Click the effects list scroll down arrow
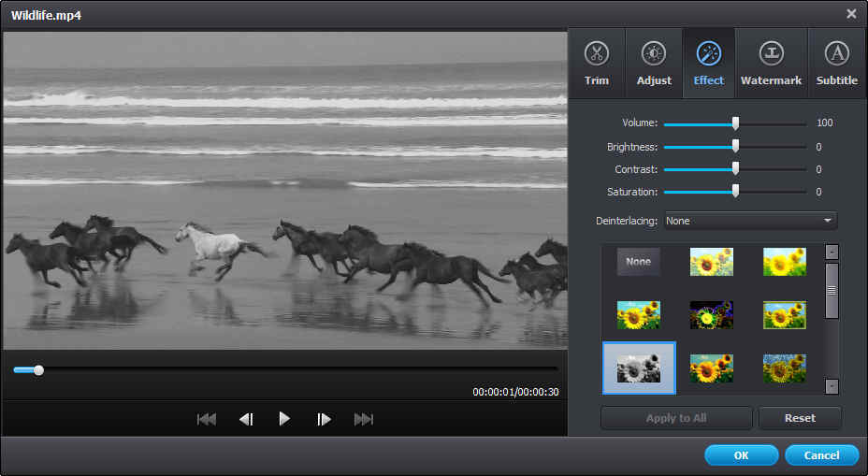This screenshot has height=476, width=868. 832,386
